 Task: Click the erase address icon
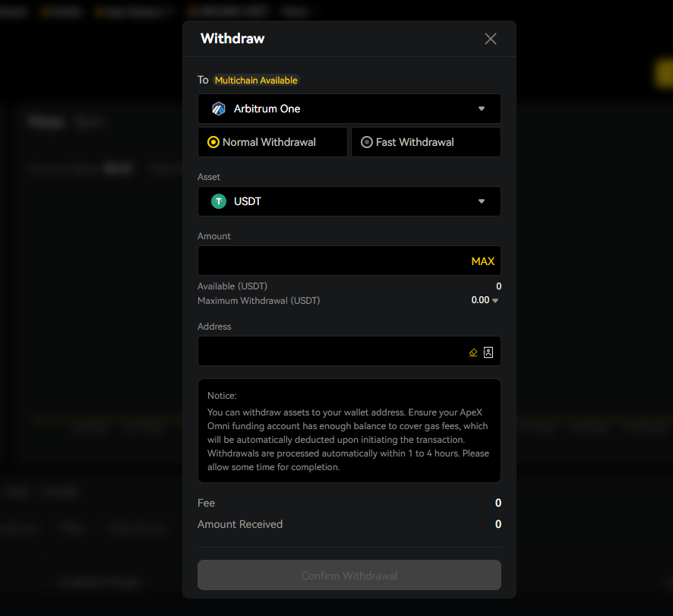coord(472,352)
